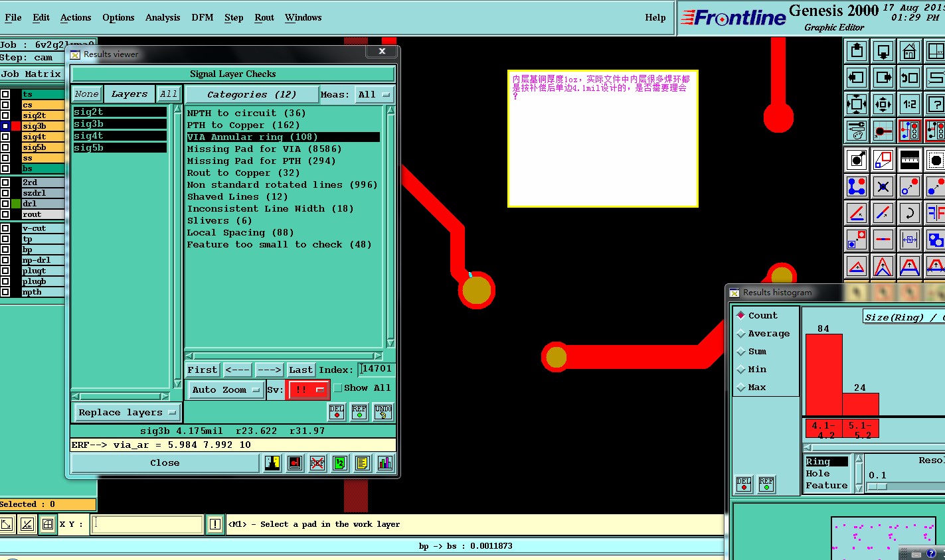Click the zoom out arrows icon
945x560 pixels.
[883, 104]
